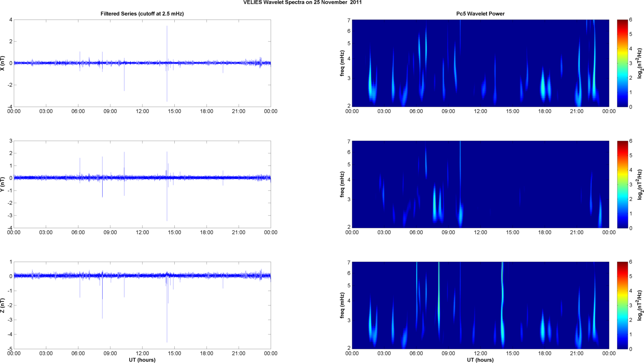Click freq (mHz) label of top wavelet plot

coord(342,63)
